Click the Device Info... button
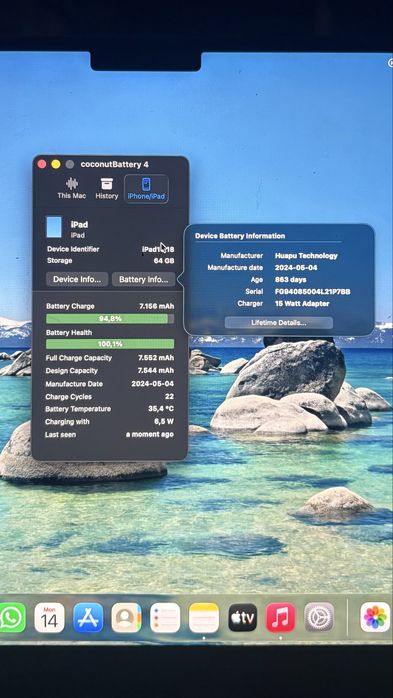393x698 pixels. tap(77, 280)
